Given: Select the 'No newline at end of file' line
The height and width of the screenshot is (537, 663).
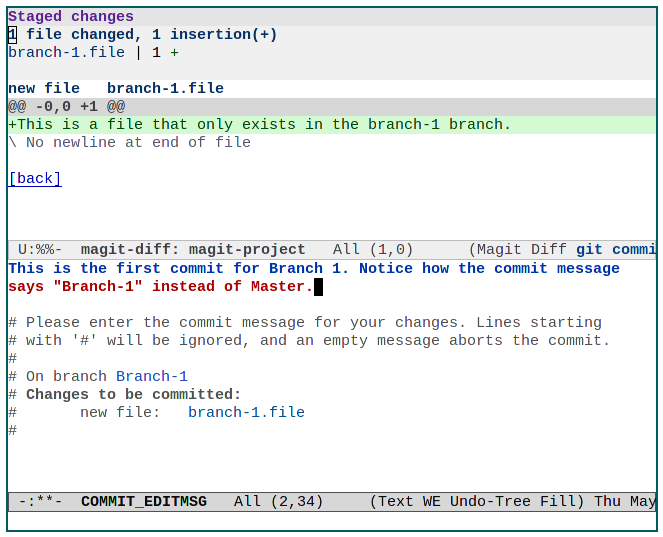Looking at the screenshot, I should [129, 142].
